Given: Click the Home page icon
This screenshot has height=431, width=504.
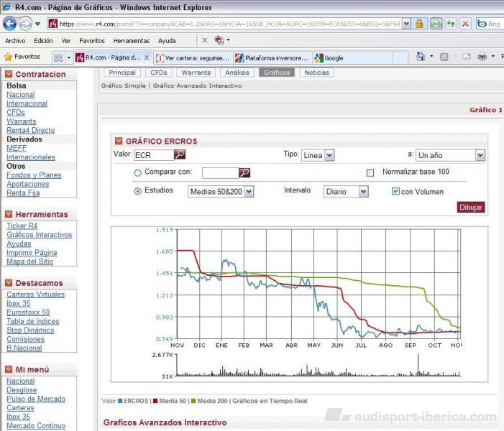Looking at the screenshot, I should pos(421,57).
